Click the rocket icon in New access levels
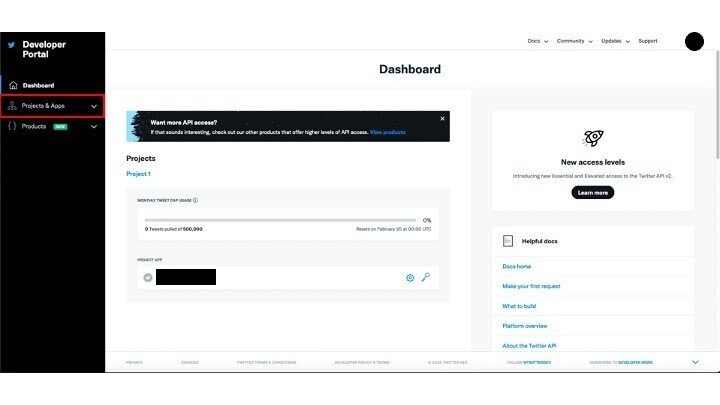The image size is (720, 405). pos(593,138)
